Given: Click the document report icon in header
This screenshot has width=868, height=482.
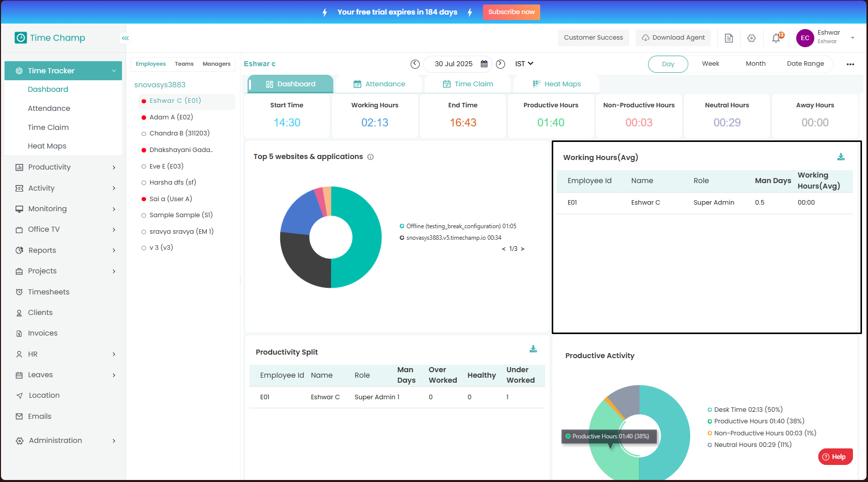Looking at the screenshot, I should 729,38.
